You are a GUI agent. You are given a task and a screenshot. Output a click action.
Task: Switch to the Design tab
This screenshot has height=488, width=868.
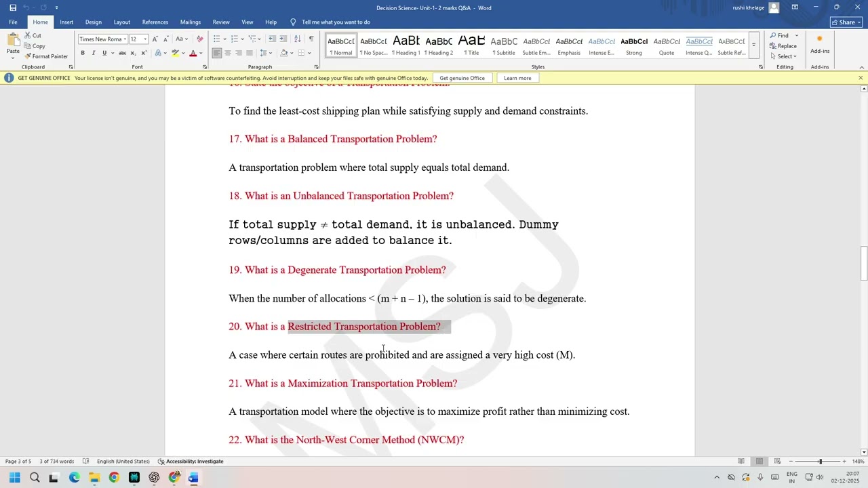tap(94, 22)
